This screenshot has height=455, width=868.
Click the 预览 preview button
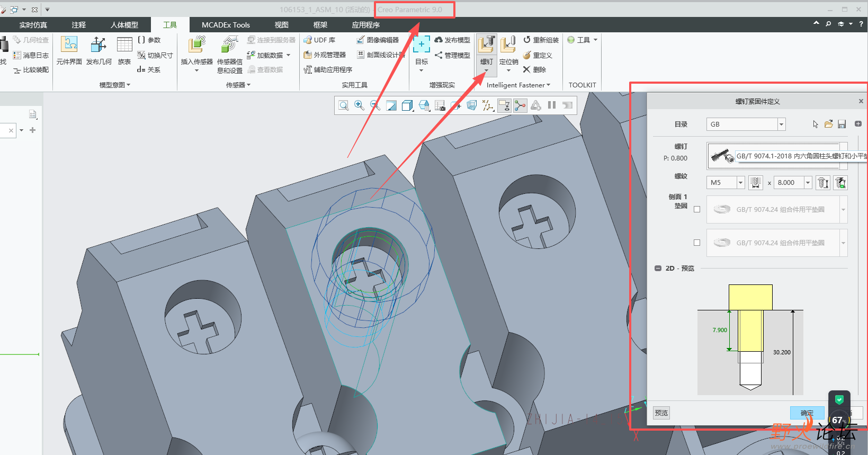click(661, 413)
